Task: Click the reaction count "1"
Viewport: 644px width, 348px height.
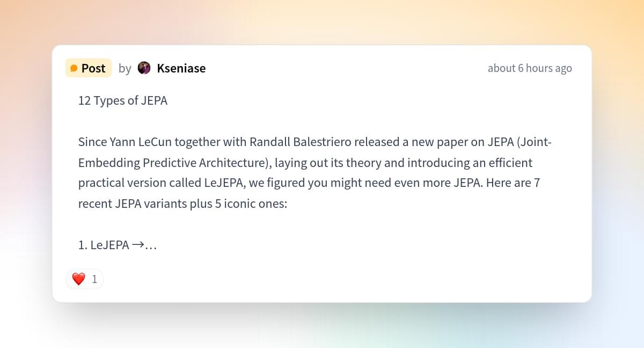Action: [x=94, y=279]
